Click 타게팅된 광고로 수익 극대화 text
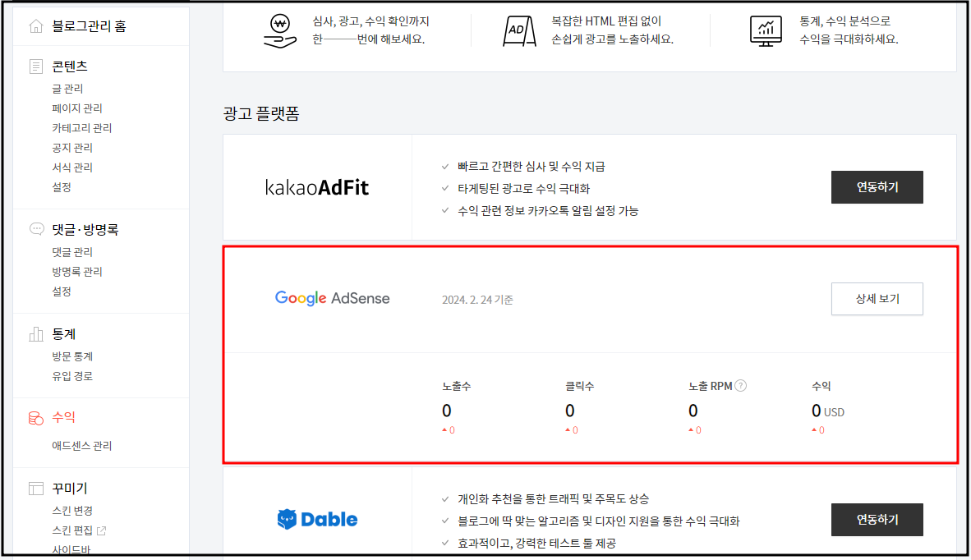The image size is (971, 560). tap(523, 189)
